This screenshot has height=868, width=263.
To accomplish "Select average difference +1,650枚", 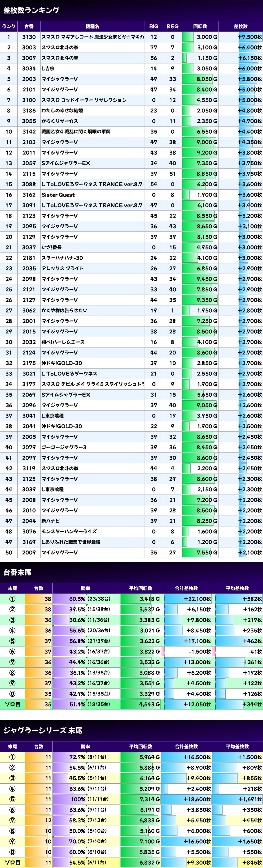I will click(x=250, y=841).
